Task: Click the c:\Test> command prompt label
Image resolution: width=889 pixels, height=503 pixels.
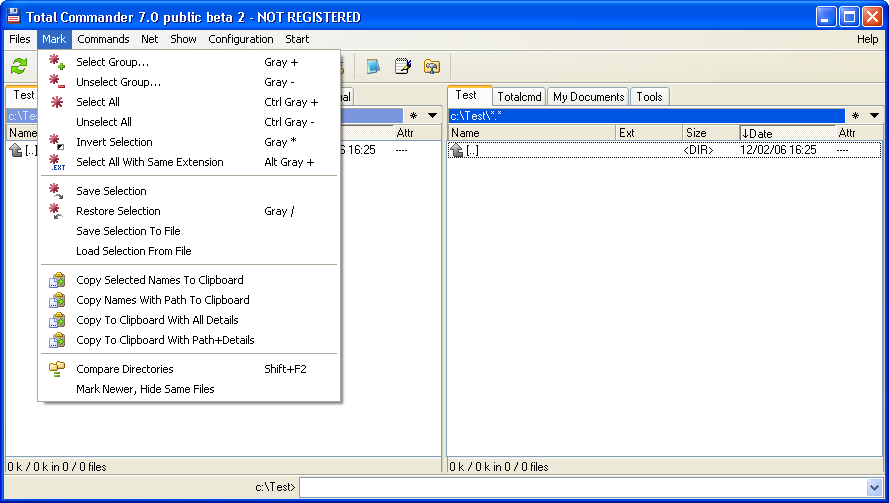Action: (x=275, y=487)
